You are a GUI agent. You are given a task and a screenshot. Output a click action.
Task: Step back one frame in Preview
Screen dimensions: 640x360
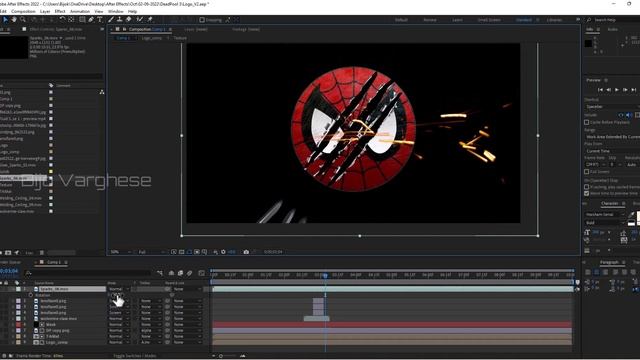609,90
